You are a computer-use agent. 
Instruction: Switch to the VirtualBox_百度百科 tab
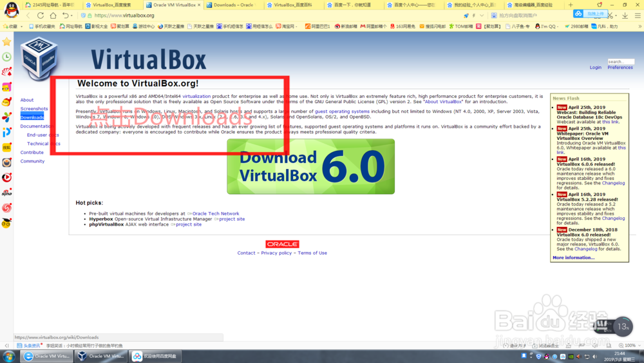pos(293,5)
